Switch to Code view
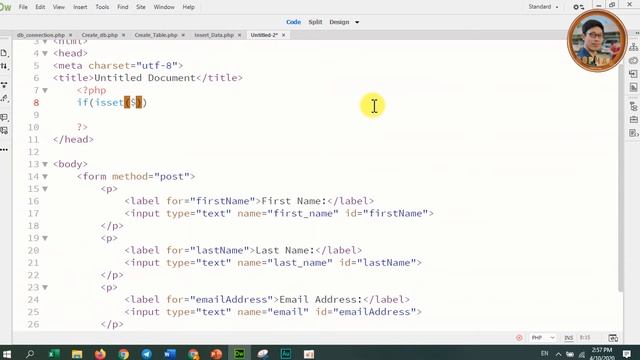 click(293, 22)
